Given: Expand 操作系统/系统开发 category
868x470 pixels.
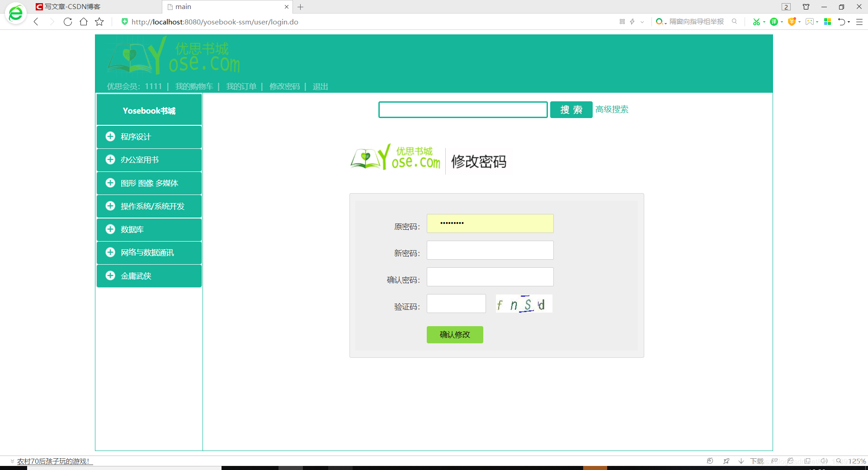Looking at the screenshot, I should [149, 206].
